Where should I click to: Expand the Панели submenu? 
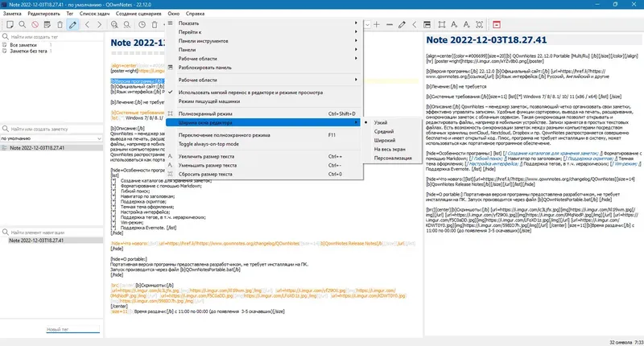coord(263,50)
